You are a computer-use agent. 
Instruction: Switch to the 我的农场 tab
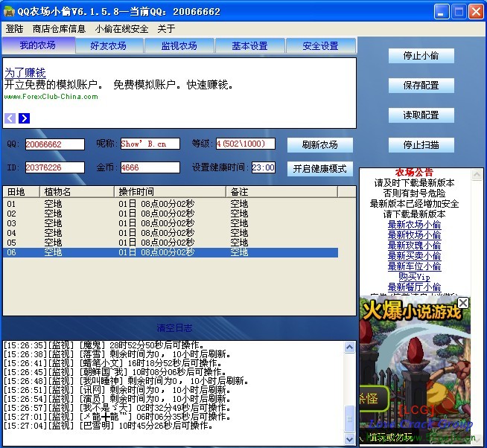point(38,45)
